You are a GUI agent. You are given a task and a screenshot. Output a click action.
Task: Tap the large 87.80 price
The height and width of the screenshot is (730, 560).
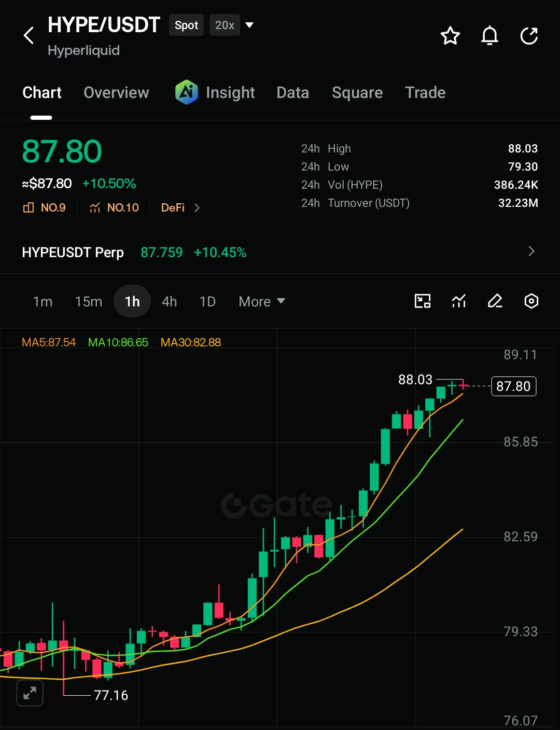coord(62,151)
